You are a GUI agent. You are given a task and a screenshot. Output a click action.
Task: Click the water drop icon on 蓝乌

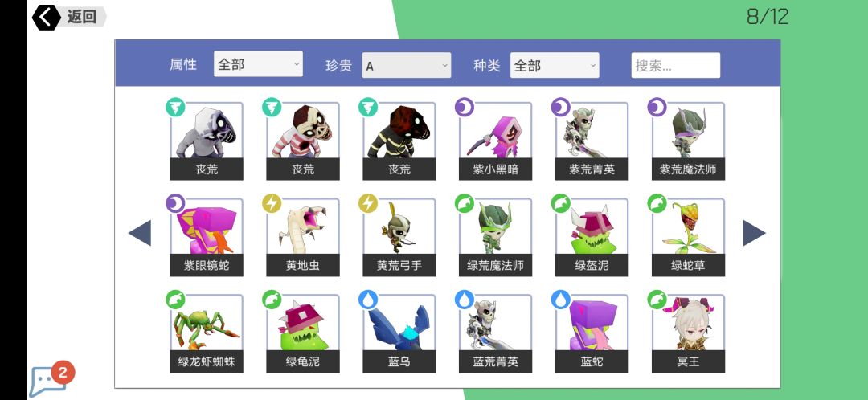coord(368,300)
